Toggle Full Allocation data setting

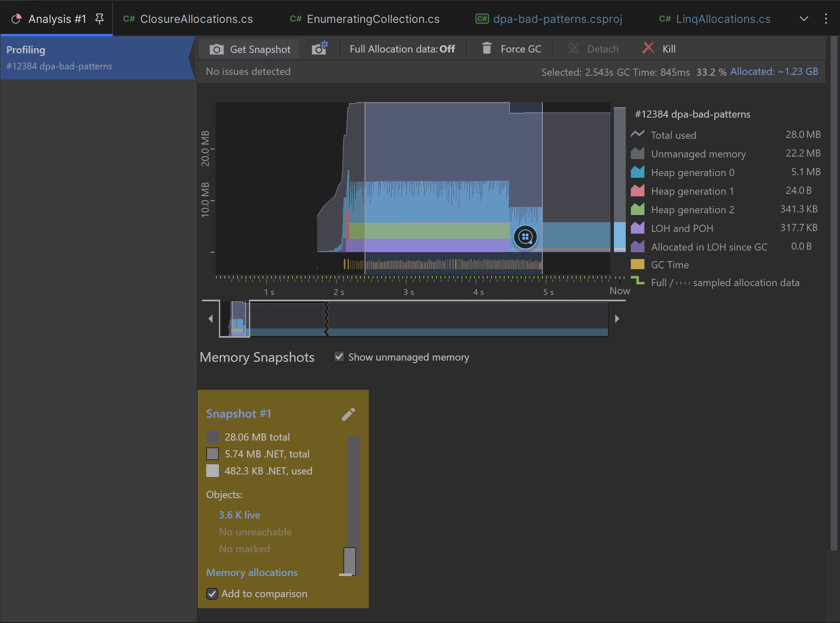tap(402, 49)
